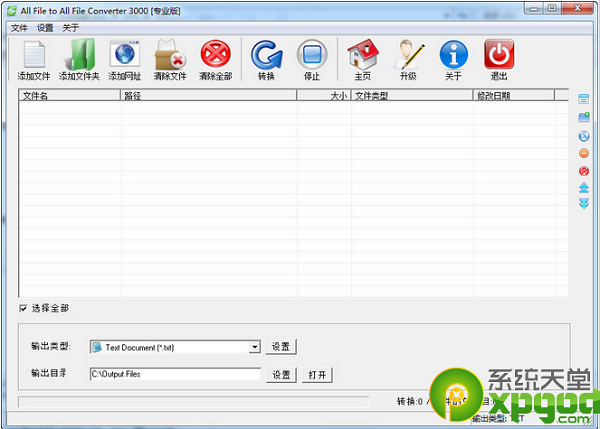
Task: Open the 文件 (File) menu
Action: [x=19, y=28]
